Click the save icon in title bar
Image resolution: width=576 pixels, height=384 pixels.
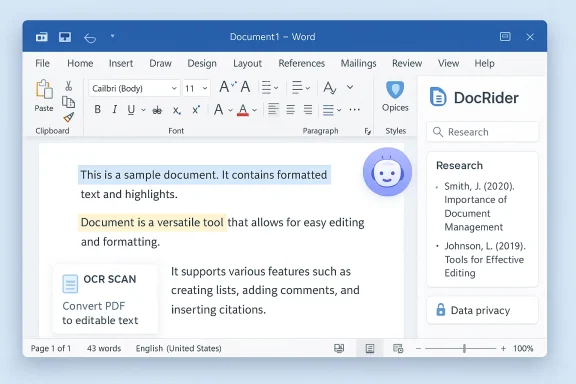(65, 37)
